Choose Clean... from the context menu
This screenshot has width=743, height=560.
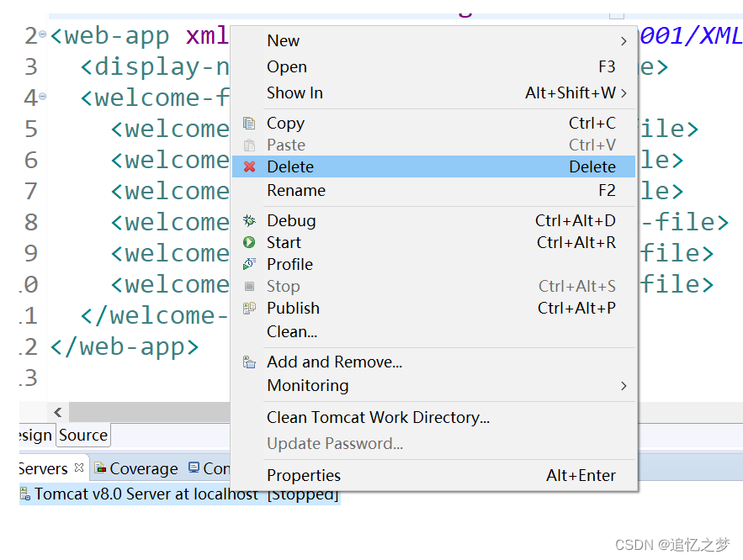433,332
